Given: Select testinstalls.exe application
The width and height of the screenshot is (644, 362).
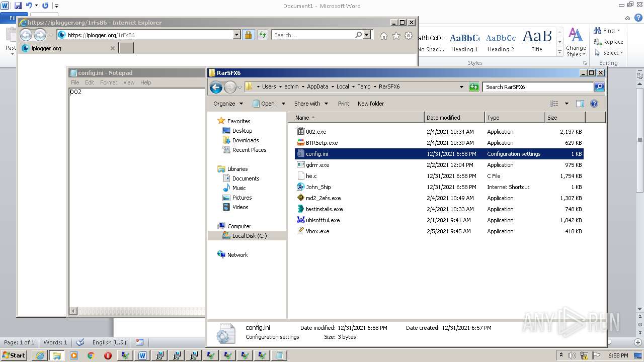Looking at the screenshot, I should 324,209.
